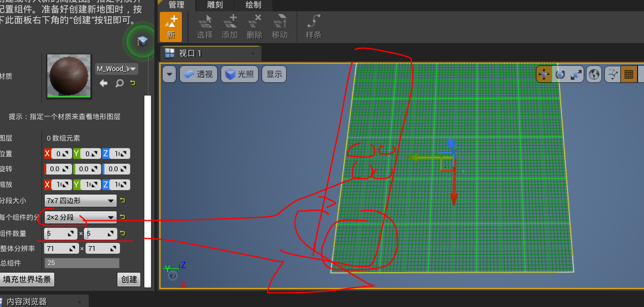
Task: Click the 0 数组元素 layers text
Action: click(63, 138)
